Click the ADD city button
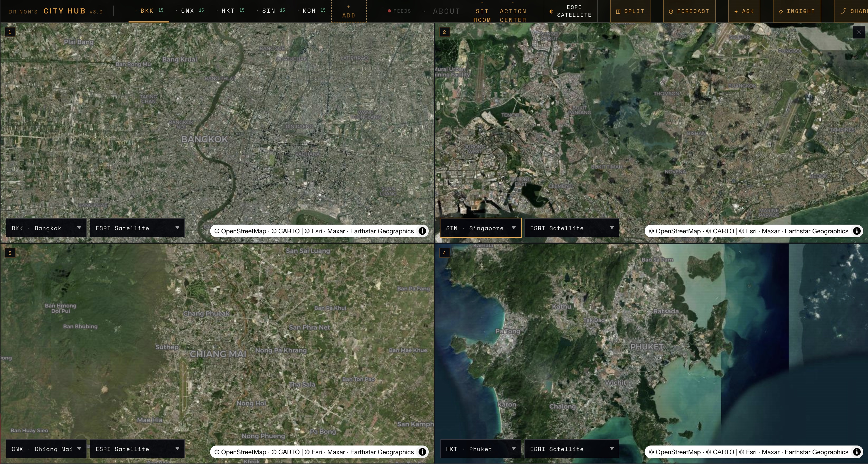The image size is (868, 464). point(349,11)
